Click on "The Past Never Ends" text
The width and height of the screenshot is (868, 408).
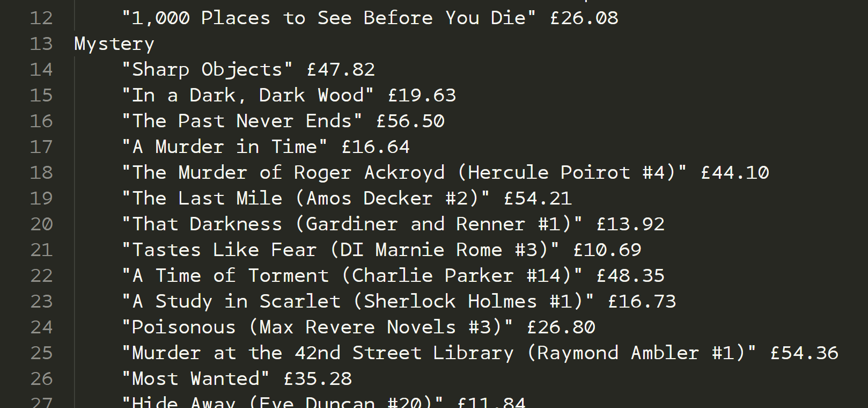coord(242,121)
